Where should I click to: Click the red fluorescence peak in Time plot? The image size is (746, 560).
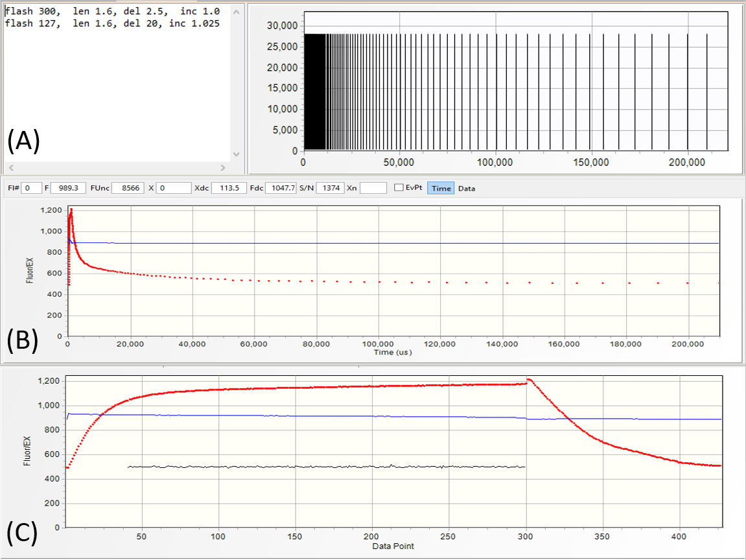pyautogui.click(x=71, y=211)
